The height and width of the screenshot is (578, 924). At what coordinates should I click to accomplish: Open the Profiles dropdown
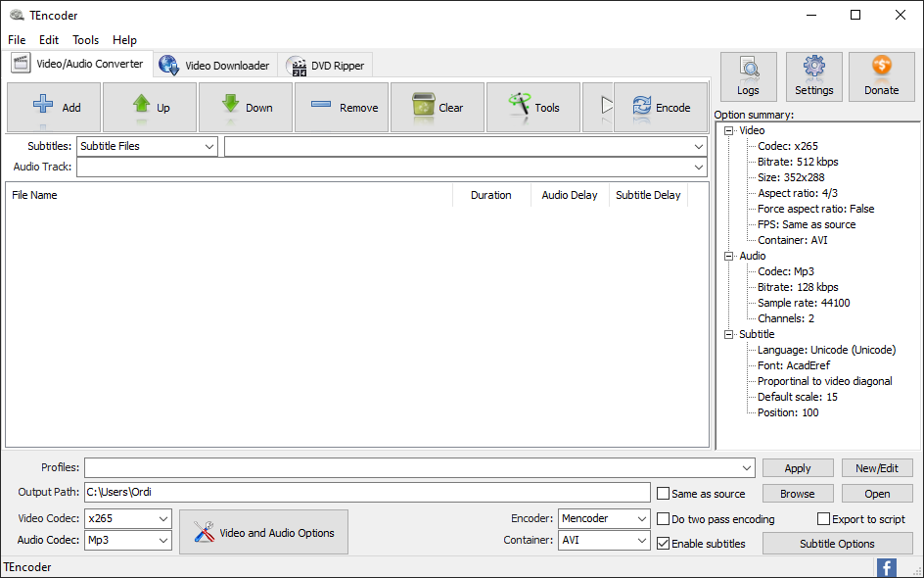click(x=420, y=467)
